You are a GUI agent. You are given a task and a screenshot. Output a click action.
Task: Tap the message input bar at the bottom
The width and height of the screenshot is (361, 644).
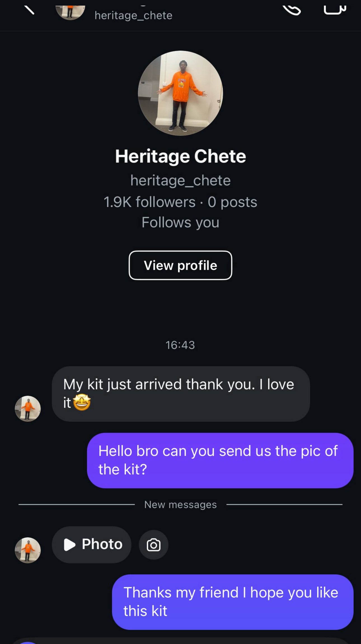[x=180, y=641]
